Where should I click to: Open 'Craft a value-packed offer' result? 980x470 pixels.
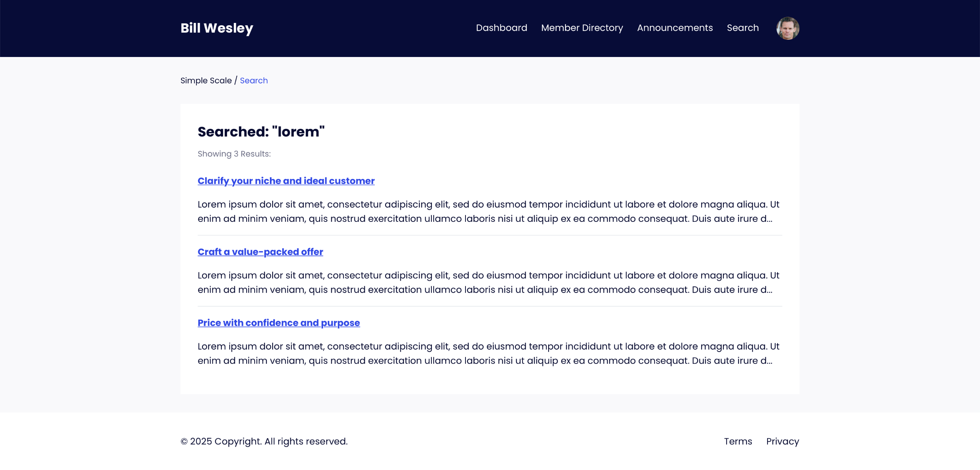[x=260, y=252]
